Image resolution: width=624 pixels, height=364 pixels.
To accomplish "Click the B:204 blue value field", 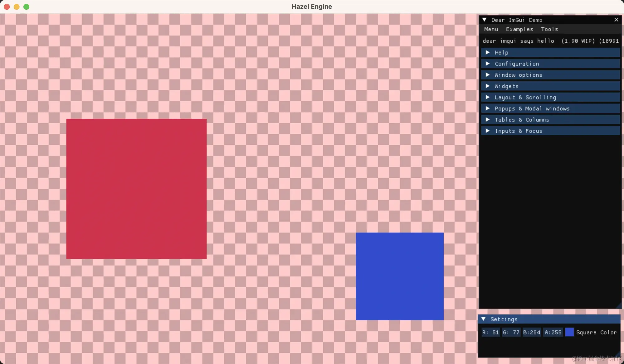I will (x=532, y=332).
